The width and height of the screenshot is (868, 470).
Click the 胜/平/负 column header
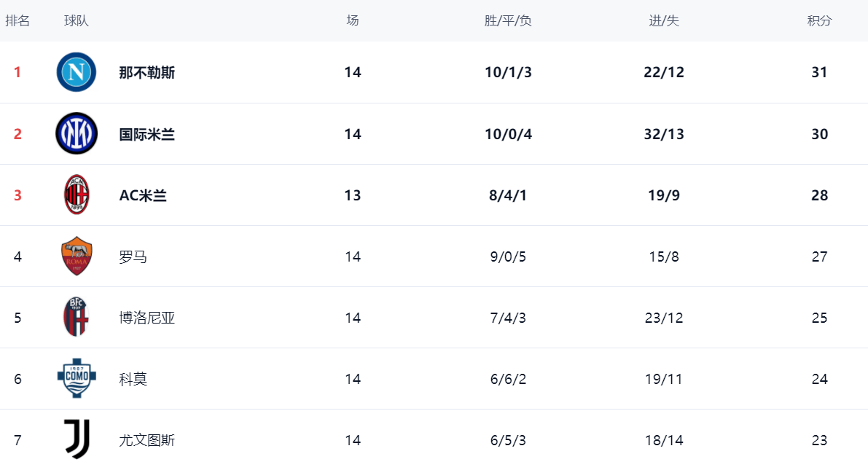(508, 21)
